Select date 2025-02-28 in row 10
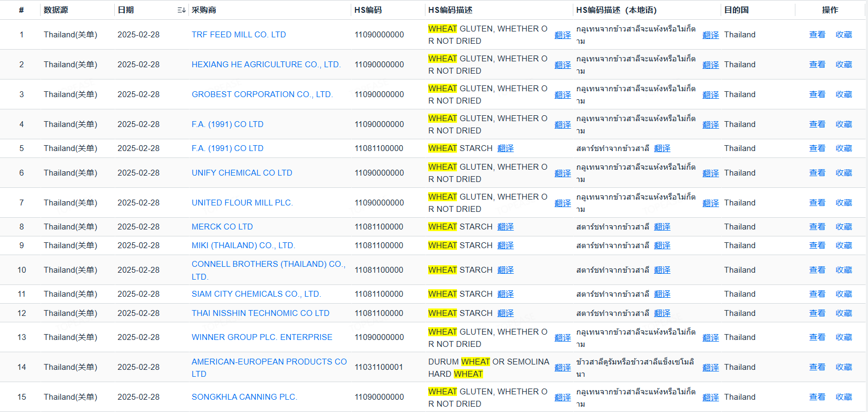Image resolution: width=868 pixels, height=412 pixels. [x=138, y=270]
